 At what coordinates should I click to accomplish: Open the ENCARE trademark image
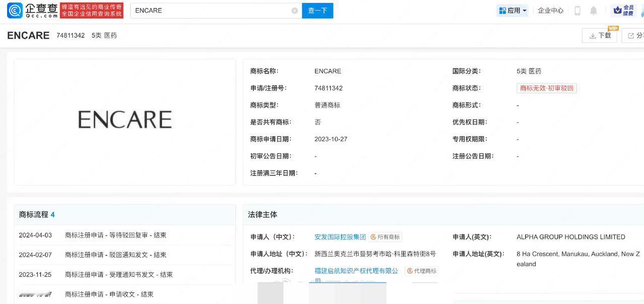[x=124, y=120]
